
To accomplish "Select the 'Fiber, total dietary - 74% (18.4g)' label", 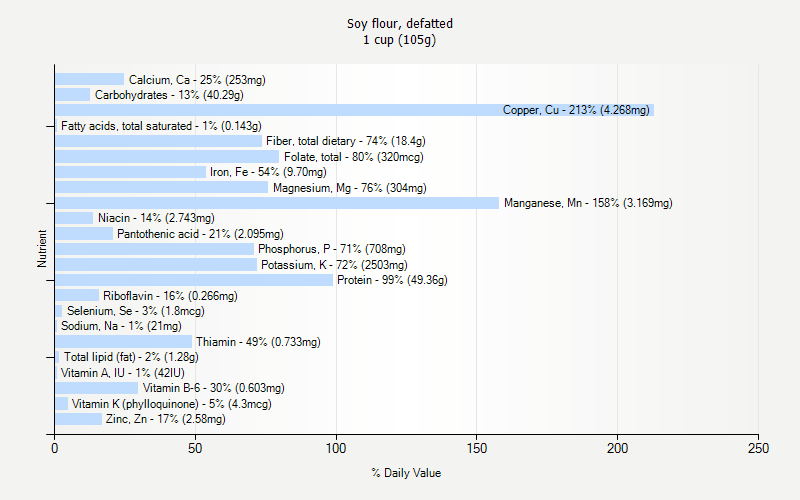I will coord(345,141).
